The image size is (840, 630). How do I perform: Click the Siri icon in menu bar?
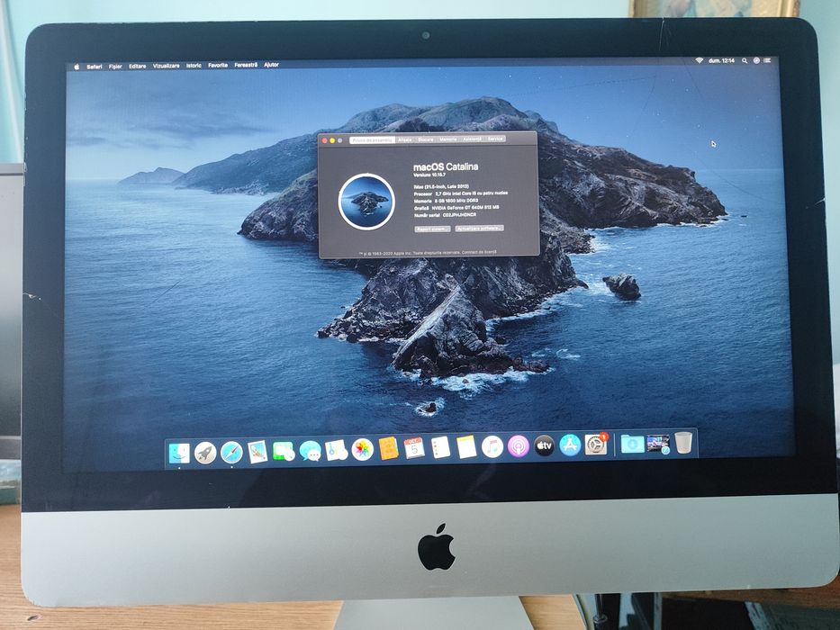[x=756, y=60]
